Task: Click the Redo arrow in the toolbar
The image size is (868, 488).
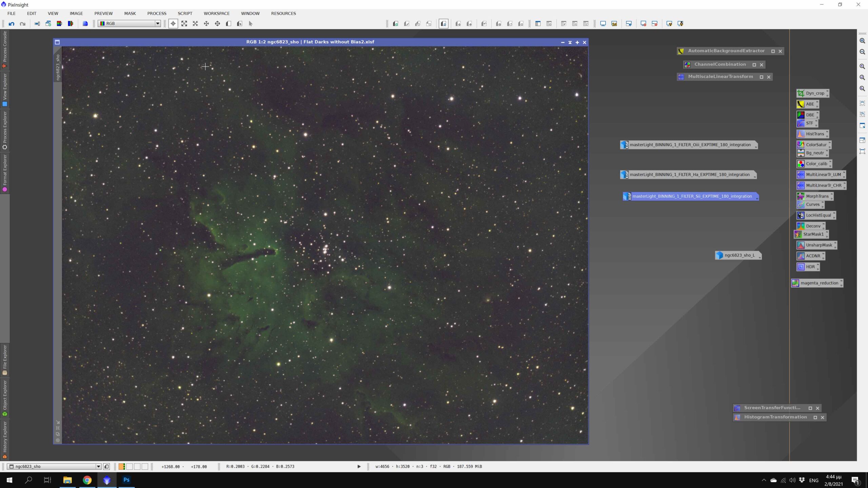Action: (x=23, y=24)
